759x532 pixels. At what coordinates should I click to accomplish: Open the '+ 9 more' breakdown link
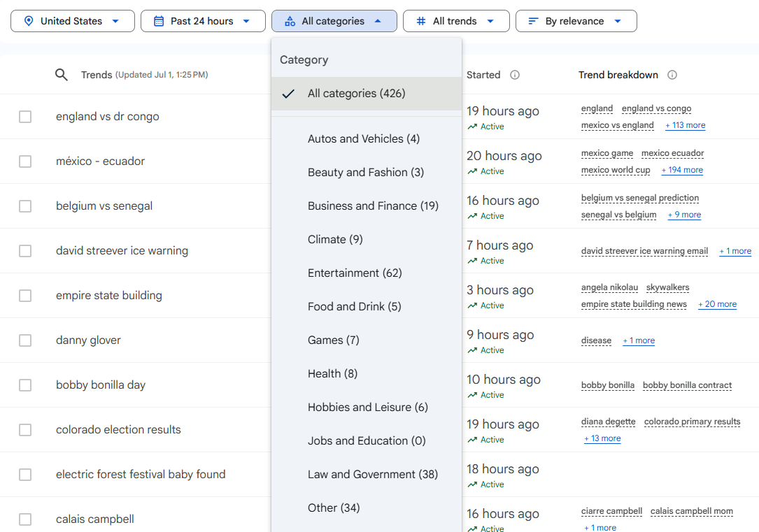[x=684, y=215]
